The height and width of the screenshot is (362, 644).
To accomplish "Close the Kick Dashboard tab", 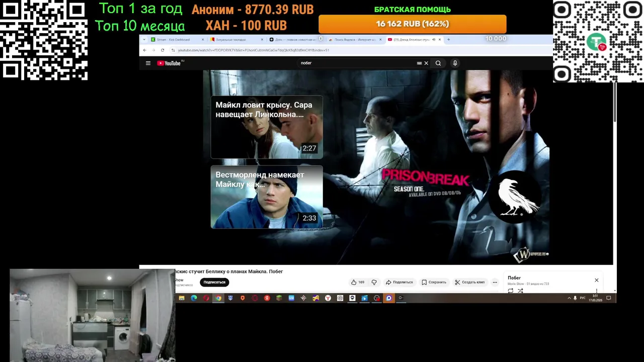I will [203, 39].
